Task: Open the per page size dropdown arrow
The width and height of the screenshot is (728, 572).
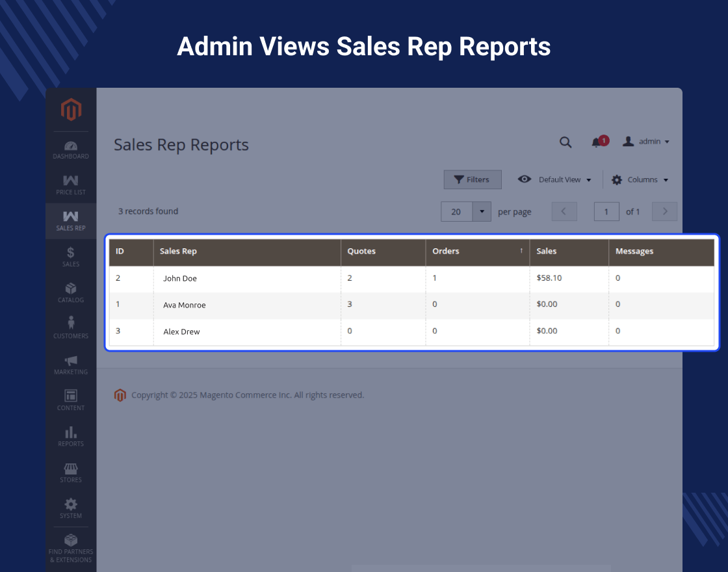Action: pos(482,212)
